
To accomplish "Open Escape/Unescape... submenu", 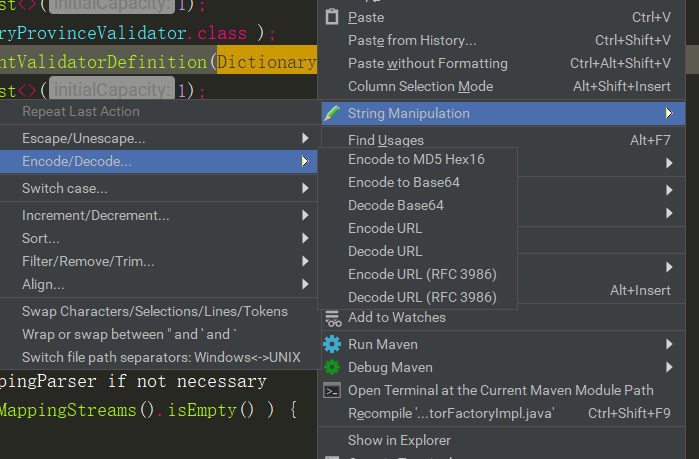I will point(158,139).
